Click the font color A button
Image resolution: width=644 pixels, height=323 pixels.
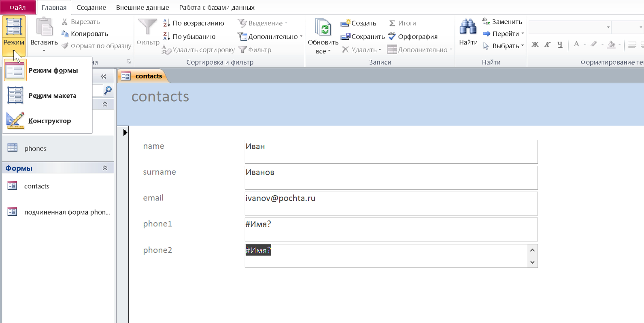[x=576, y=44]
